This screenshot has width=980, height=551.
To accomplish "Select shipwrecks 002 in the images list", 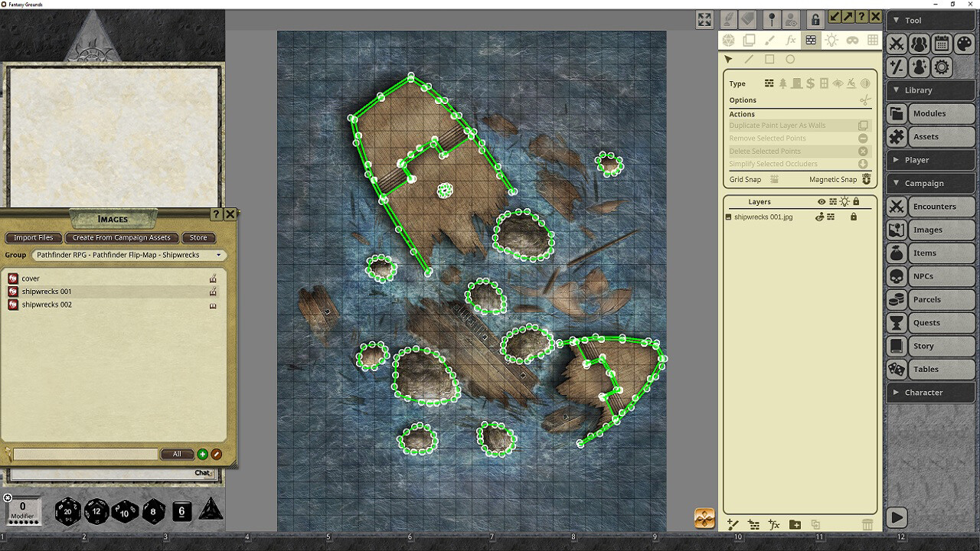I will pyautogui.click(x=49, y=305).
